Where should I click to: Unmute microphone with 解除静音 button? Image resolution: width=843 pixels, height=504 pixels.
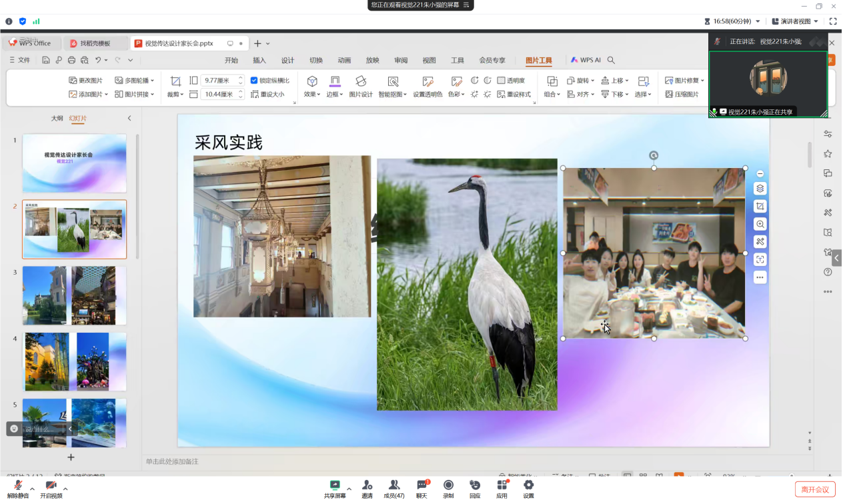(x=19, y=486)
